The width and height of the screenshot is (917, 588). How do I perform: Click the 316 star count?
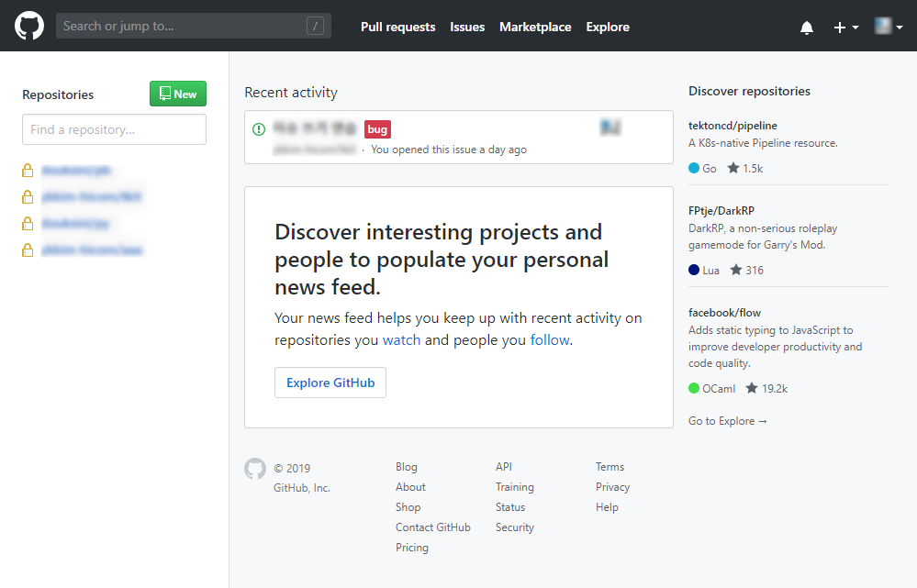coord(755,270)
